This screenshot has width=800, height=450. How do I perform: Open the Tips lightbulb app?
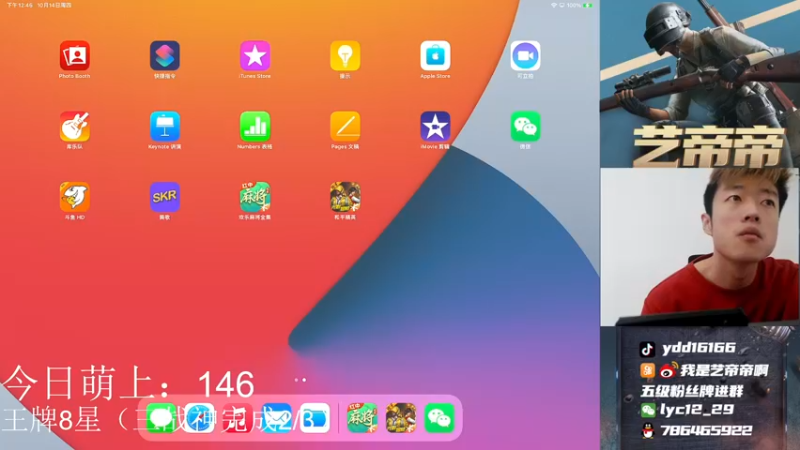(345, 55)
